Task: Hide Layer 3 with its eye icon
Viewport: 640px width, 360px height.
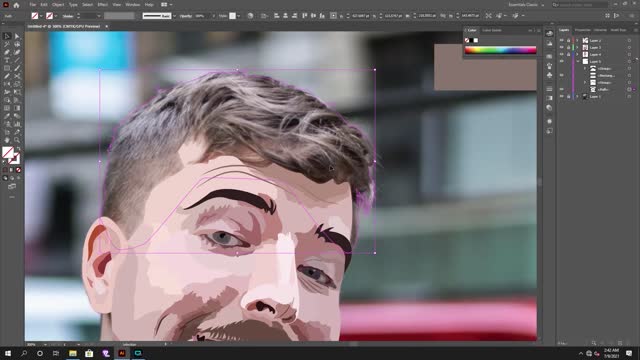Action: tap(562, 47)
